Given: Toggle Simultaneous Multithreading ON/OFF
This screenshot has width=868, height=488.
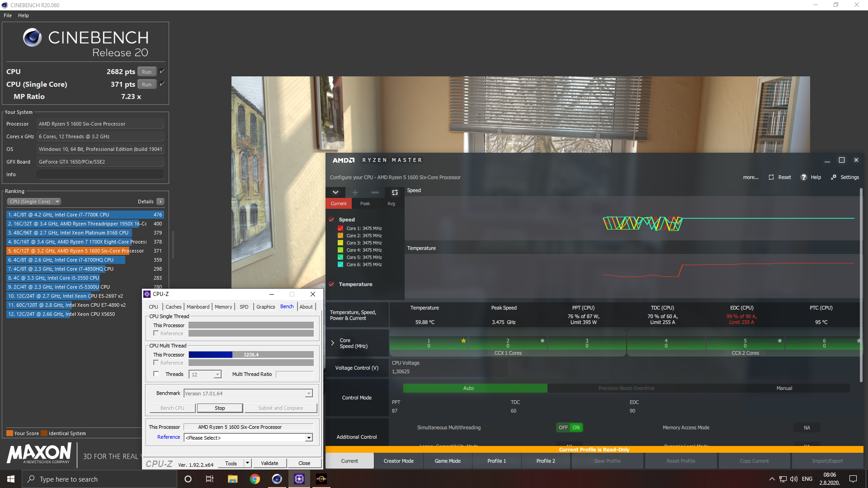Looking at the screenshot, I should point(567,427).
